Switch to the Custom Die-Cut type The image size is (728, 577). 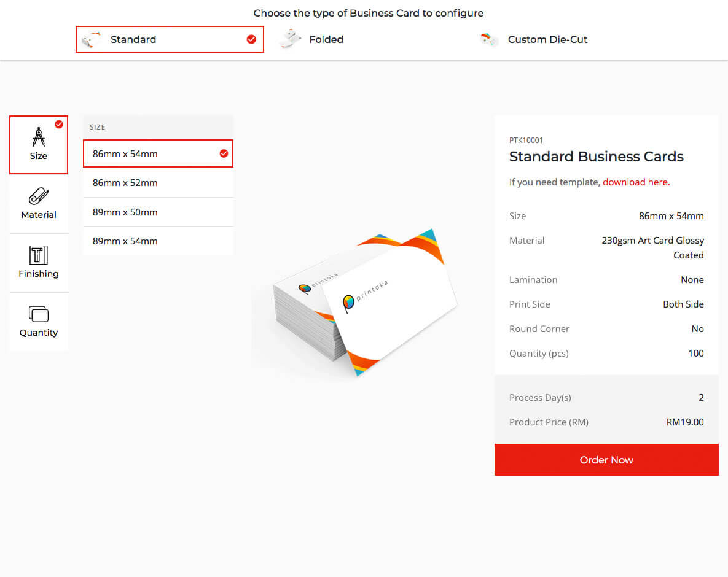tap(547, 39)
